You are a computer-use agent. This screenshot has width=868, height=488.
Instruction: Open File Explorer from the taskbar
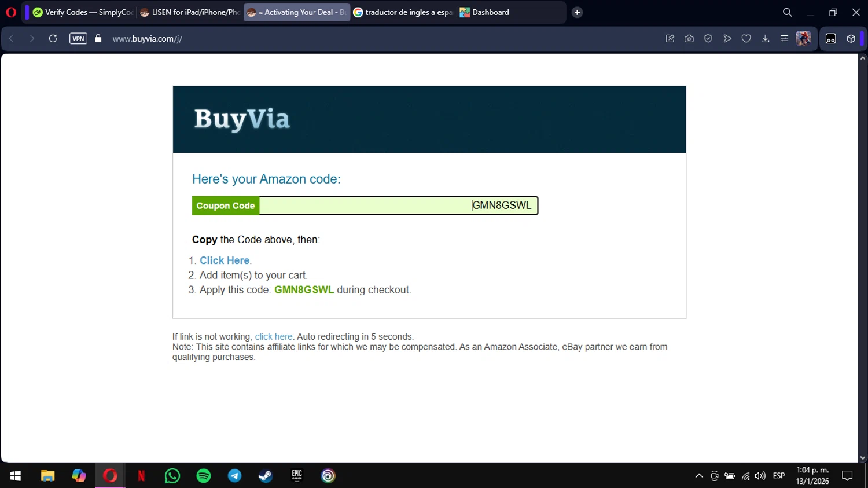(47, 476)
